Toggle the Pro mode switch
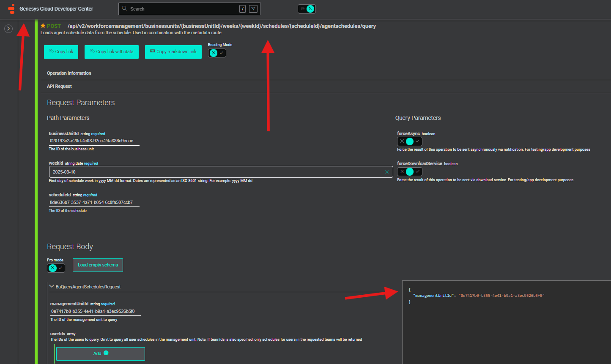The height and width of the screenshot is (364, 611). 56,268
